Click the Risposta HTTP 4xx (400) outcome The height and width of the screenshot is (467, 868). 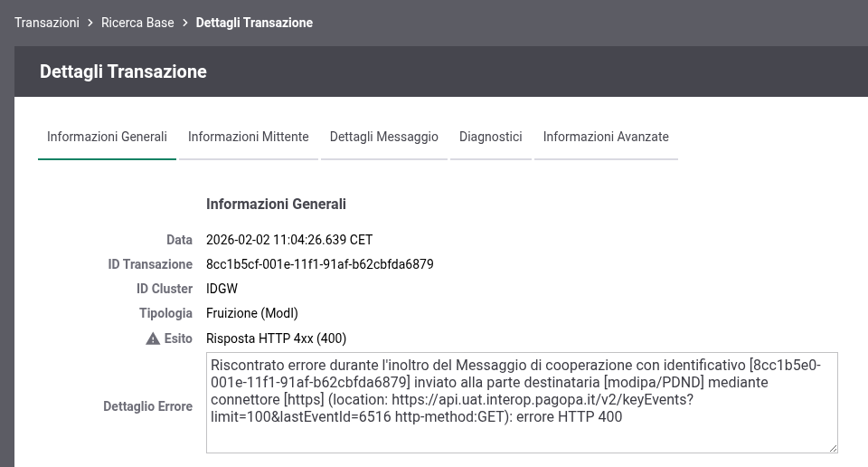coord(277,338)
